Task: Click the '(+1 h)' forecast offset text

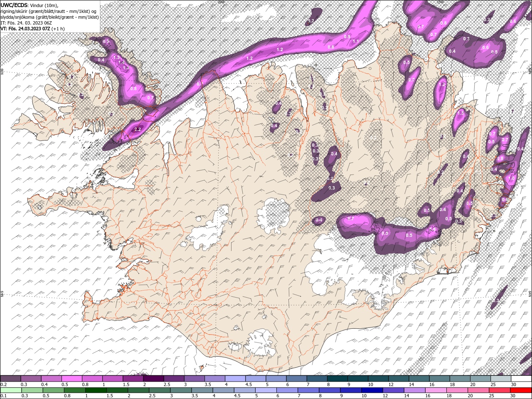Action: [58, 28]
